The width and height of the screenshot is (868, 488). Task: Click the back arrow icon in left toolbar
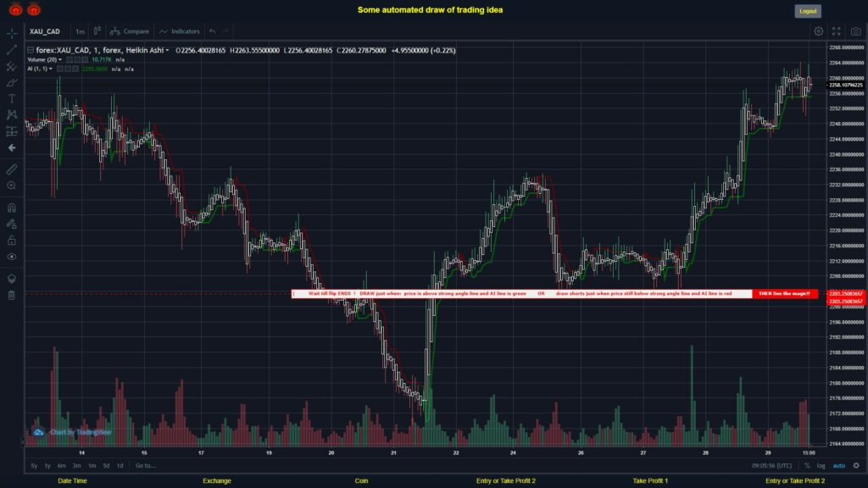[x=12, y=147]
